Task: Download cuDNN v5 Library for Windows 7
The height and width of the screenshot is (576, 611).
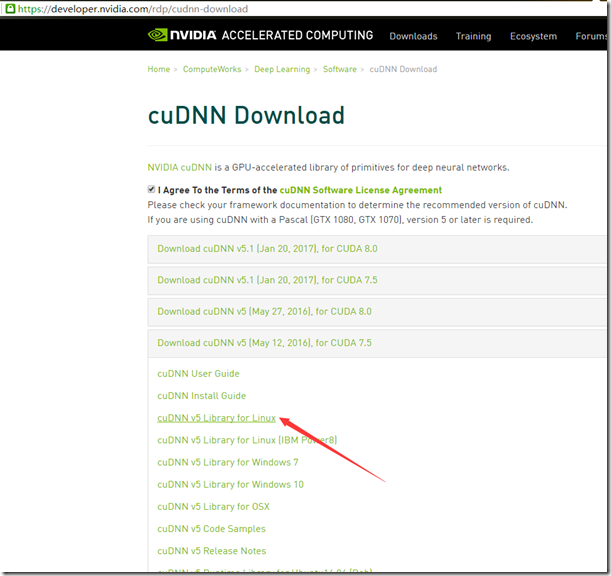Action: [228, 463]
